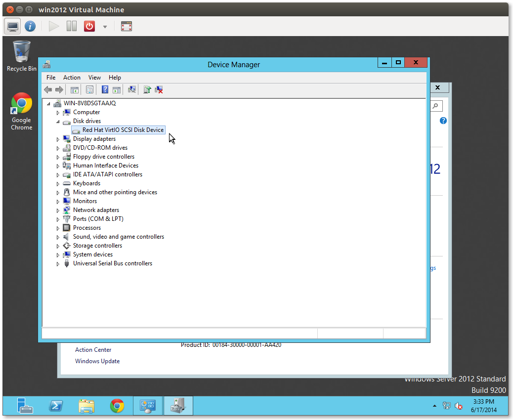The image size is (513, 420).
Task: Click the blue help icon in the background window
Action: pyautogui.click(x=443, y=121)
